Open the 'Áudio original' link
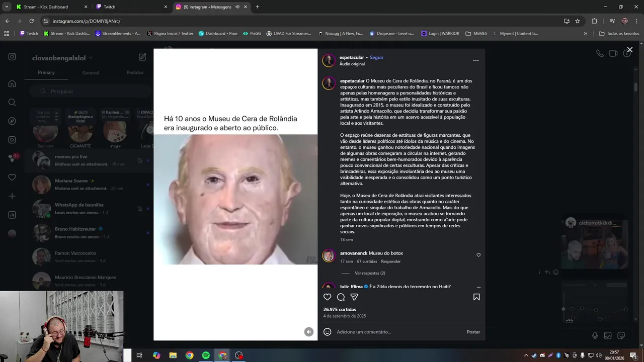The width and height of the screenshot is (644, 362). (x=352, y=64)
